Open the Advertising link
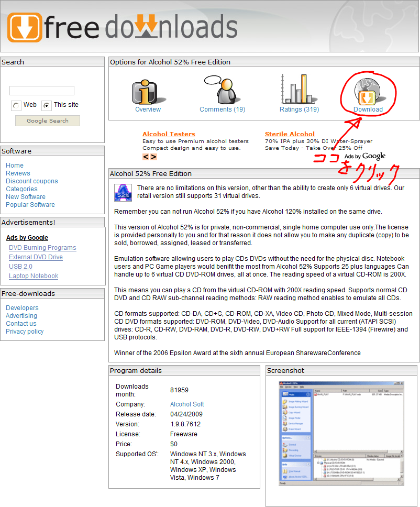 pos(21,316)
